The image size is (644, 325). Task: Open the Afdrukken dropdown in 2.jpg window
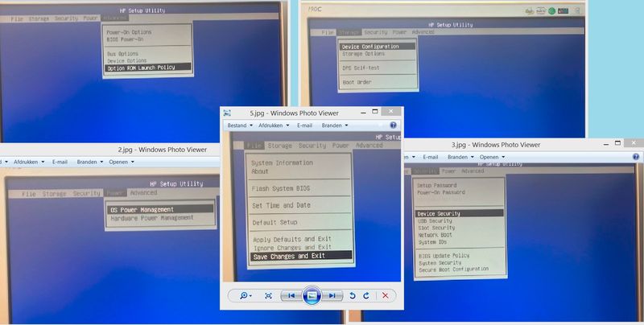(x=29, y=162)
